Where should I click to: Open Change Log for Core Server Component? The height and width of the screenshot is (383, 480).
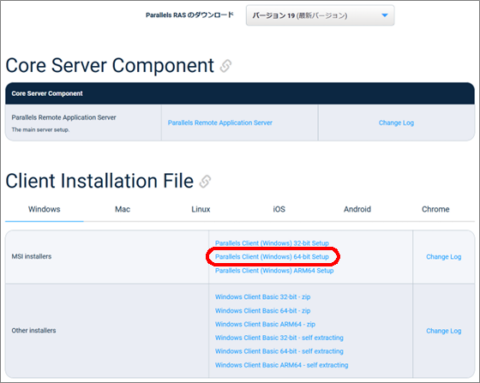(396, 123)
